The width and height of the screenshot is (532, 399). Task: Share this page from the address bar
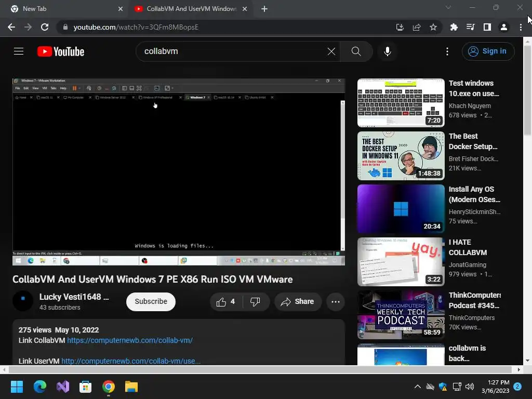click(x=417, y=27)
